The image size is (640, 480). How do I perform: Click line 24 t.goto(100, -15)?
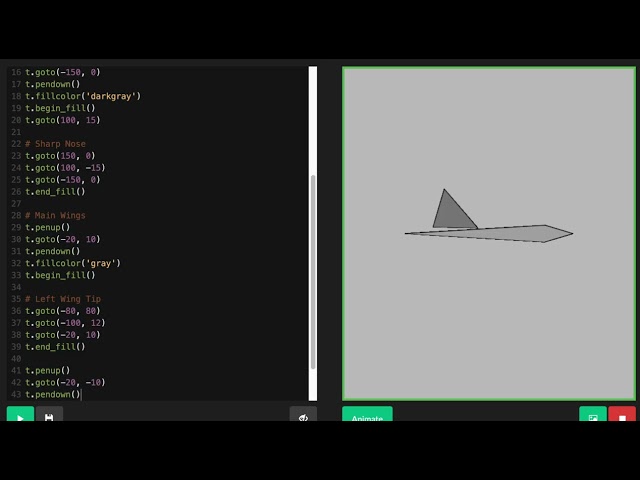coord(65,167)
